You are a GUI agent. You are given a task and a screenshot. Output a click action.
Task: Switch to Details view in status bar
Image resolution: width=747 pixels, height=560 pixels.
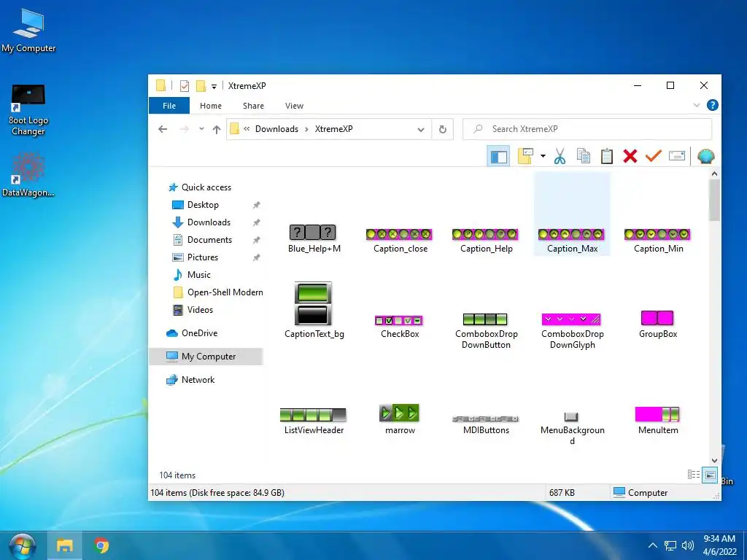[694, 475]
